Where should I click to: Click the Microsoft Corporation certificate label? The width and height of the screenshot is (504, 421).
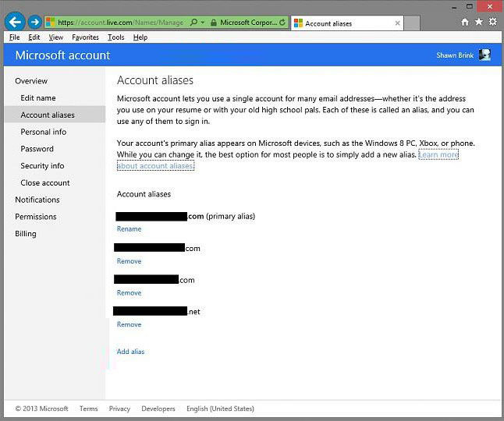tap(248, 23)
